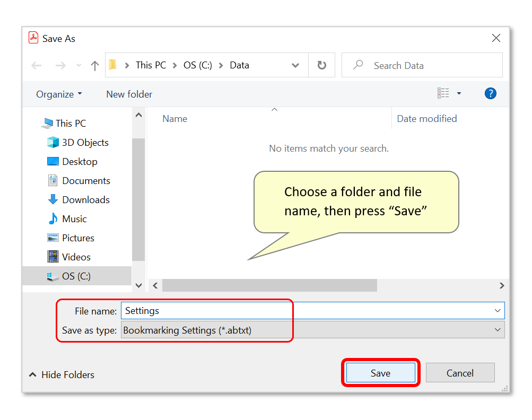This screenshot has height=420, width=532.
Task: Create a new folder
Action: (x=128, y=94)
